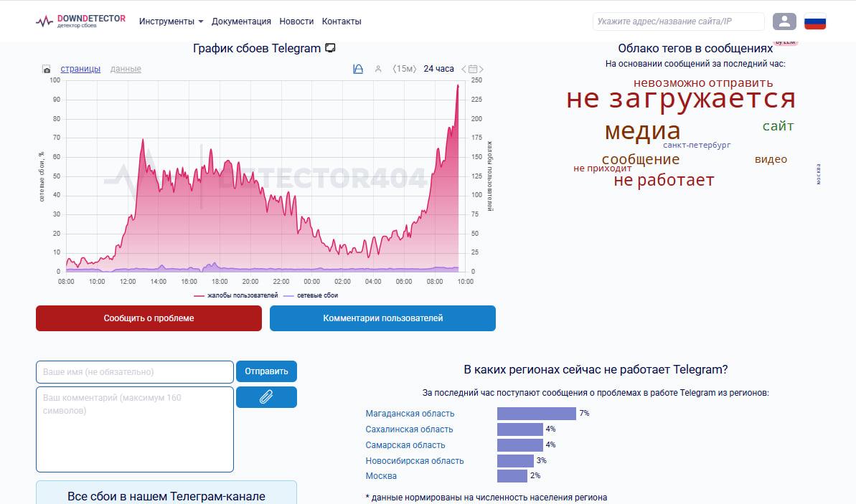Click the 'Все сбои в нашем Телеграм-канале' banner
Image resolution: width=856 pixels, height=504 pixels.
point(166,493)
